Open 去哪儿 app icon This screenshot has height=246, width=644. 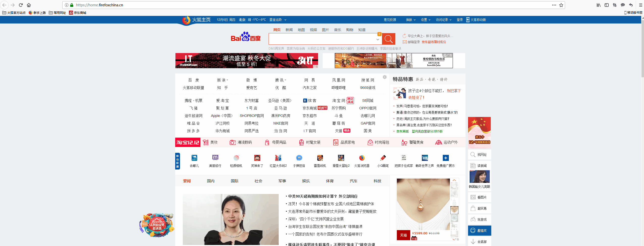click(x=194, y=158)
